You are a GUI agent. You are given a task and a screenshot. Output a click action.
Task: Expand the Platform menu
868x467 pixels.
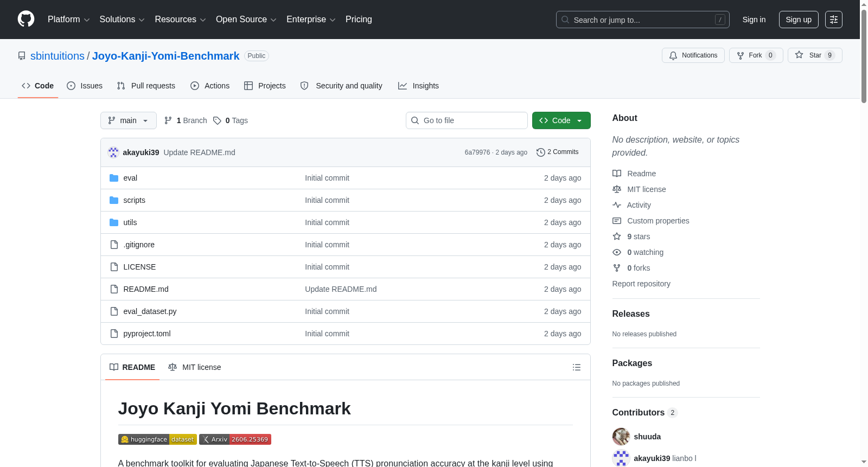69,20
